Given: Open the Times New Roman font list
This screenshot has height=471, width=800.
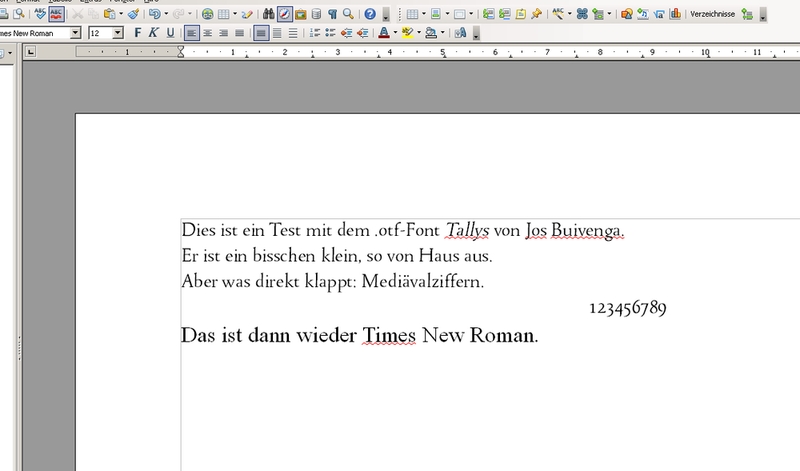Looking at the screenshot, I should (76, 33).
